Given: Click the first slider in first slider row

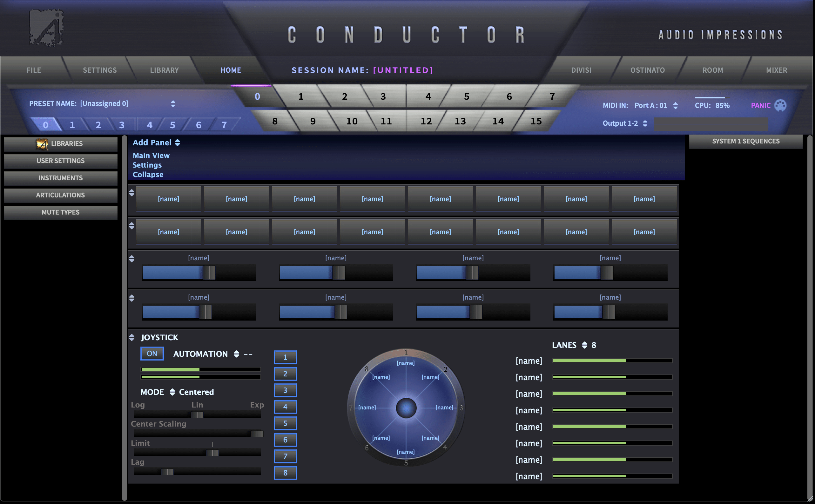Looking at the screenshot, I should (199, 273).
